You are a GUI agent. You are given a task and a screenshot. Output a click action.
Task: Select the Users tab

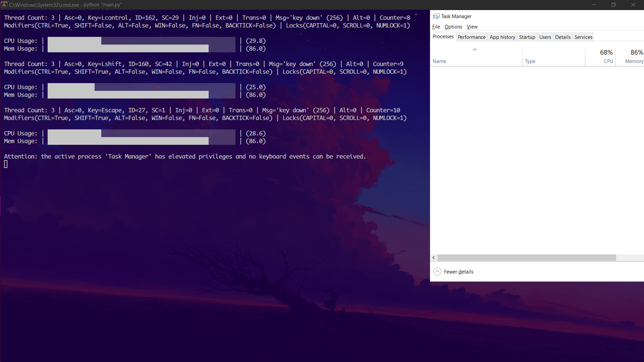545,37
